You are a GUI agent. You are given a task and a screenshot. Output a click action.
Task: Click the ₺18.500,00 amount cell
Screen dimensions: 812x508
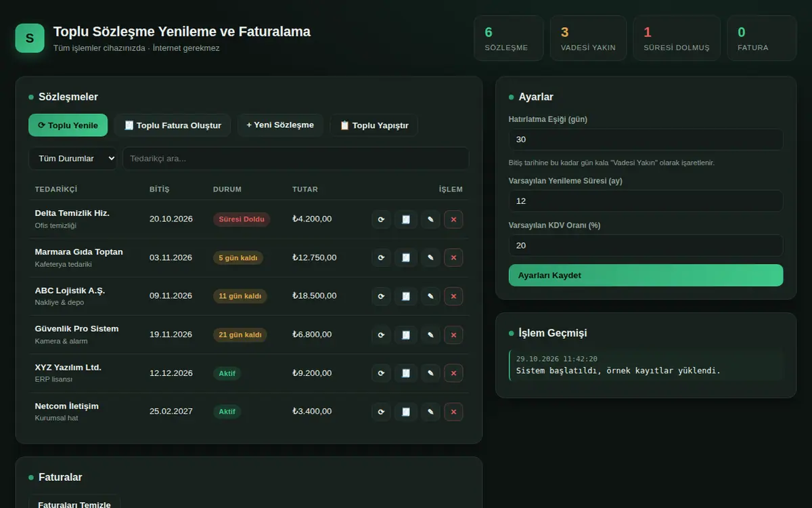coord(315,296)
